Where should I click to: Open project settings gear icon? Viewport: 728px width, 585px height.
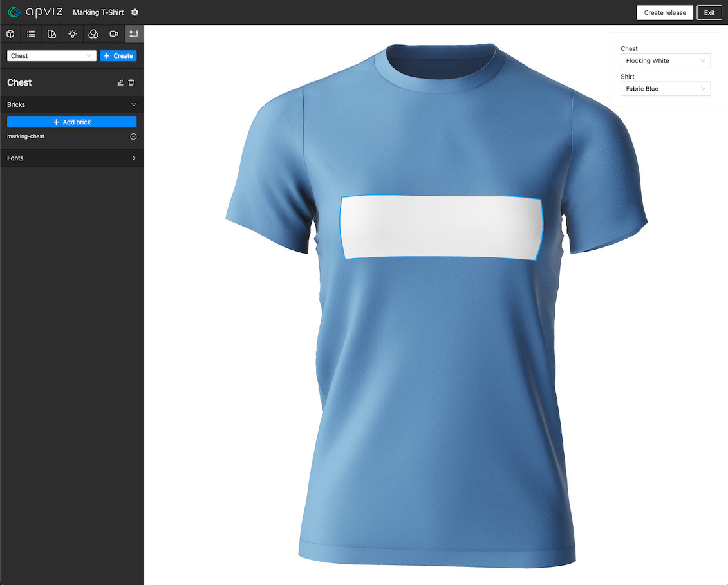(135, 12)
